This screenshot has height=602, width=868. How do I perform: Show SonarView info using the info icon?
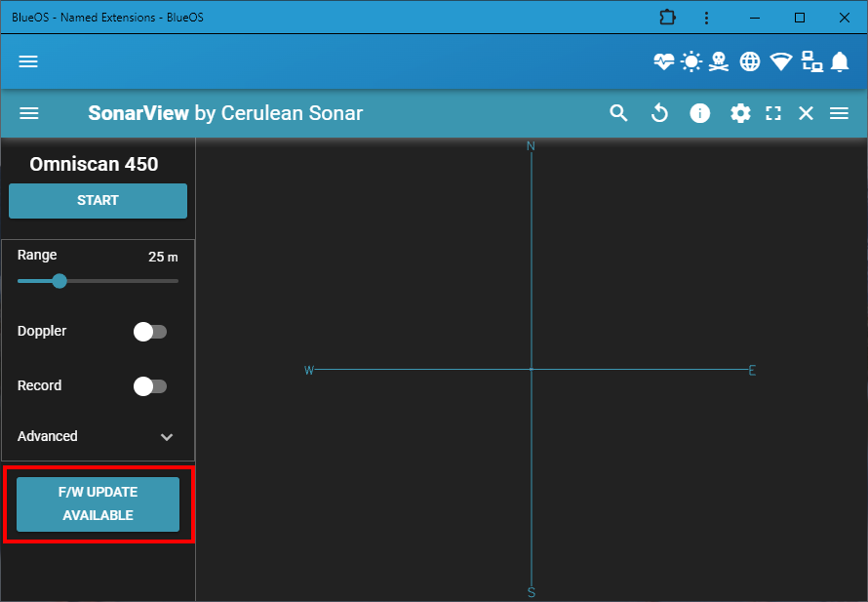(x=699, y=113)
